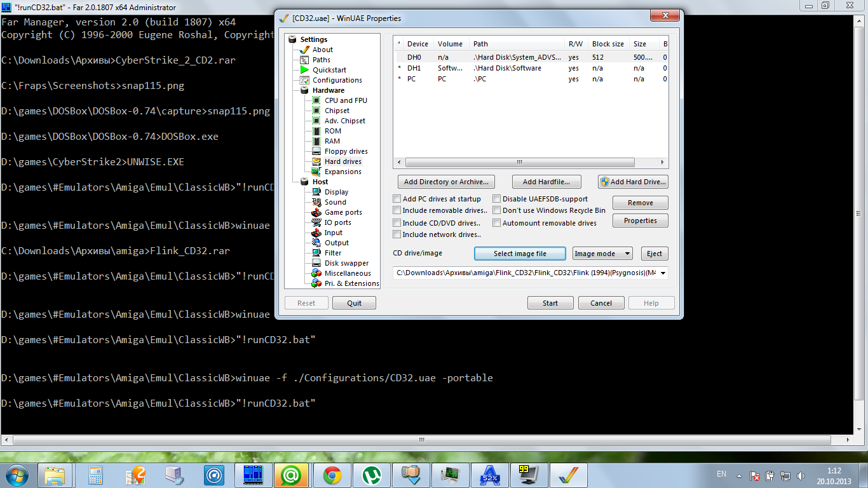Expand the CD image path combo box

pyautogui.click(x=663, y=273)
